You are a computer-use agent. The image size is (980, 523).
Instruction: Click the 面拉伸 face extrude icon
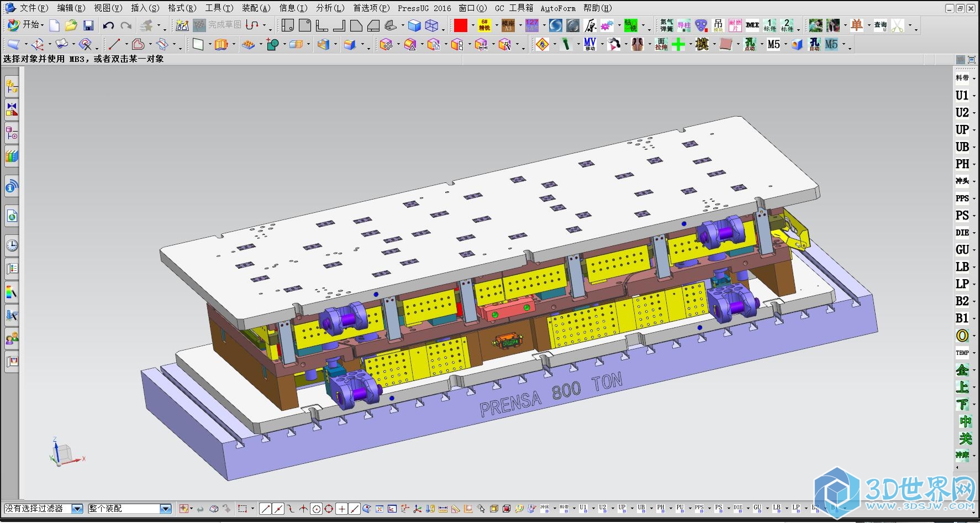coord(661,45)
